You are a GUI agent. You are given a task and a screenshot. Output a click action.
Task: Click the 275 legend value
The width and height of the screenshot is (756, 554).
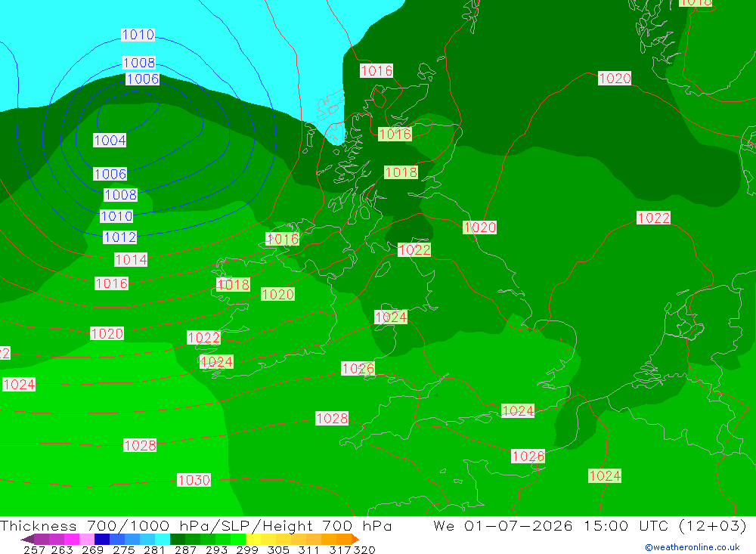123,549
